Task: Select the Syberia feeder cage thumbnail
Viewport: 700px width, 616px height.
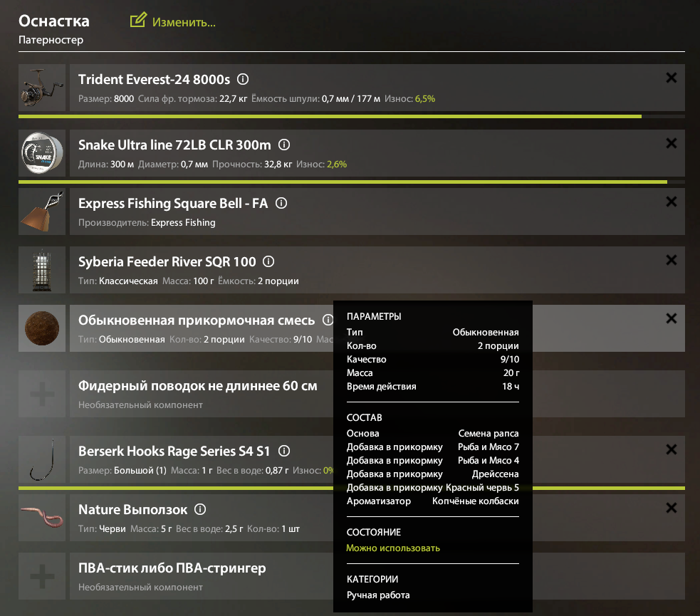Action: [x=42, y=270]
